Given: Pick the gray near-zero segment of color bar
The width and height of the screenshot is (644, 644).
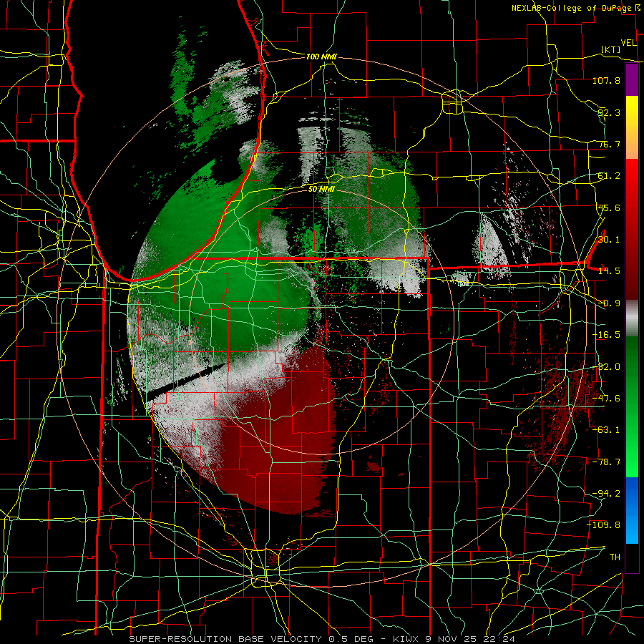Looking at the screenshot, I should (x=632, y=318).
